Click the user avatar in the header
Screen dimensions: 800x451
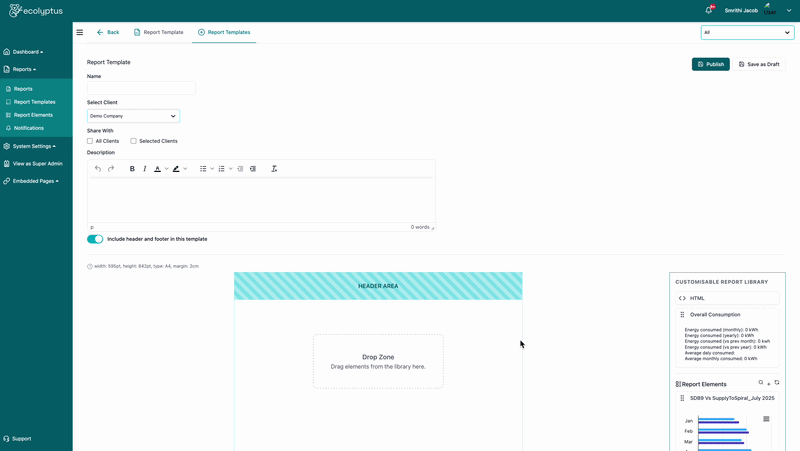(769, 10)
